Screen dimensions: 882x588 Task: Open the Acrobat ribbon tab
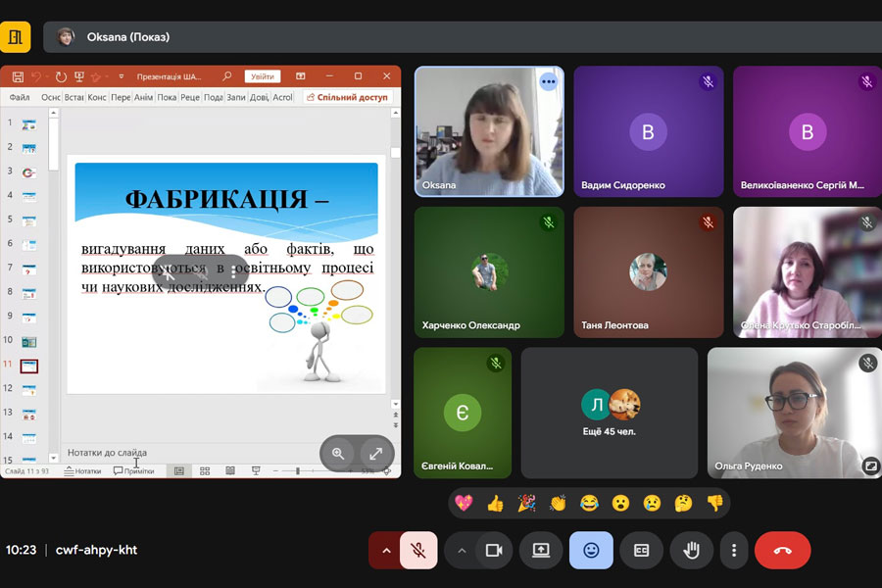pos(282,97)
